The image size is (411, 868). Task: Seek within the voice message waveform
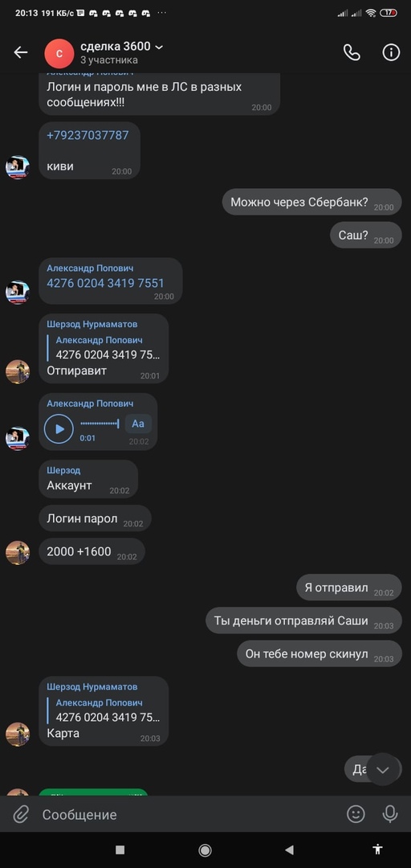[100, 424]
